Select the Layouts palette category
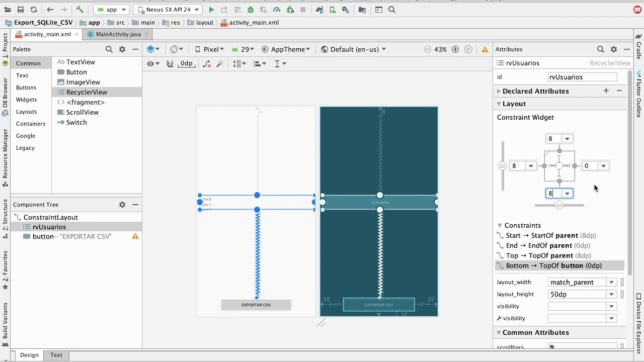The height and width of the screenshot is (362, 644). coord(26,112)
